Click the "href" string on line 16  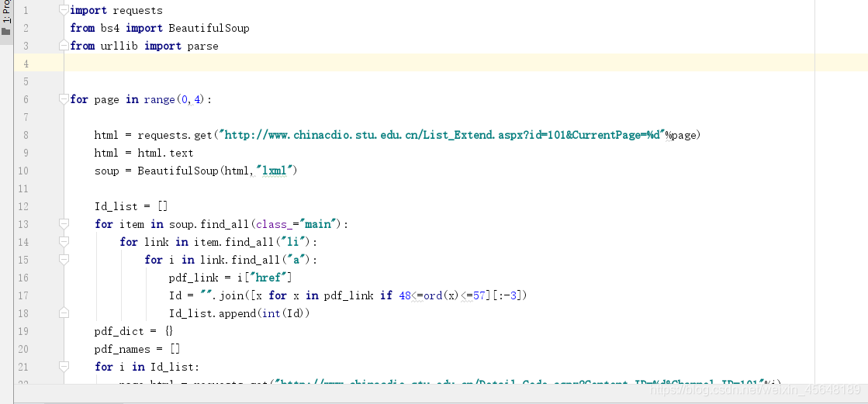pos(267,278)
